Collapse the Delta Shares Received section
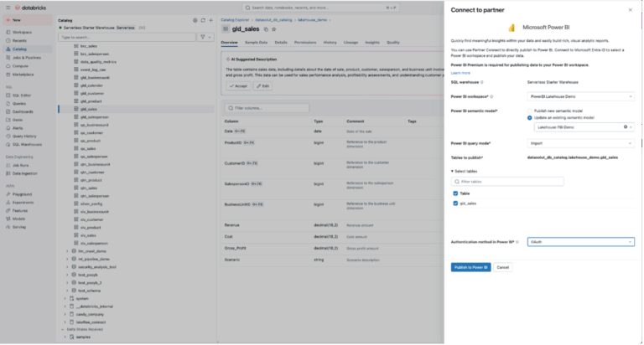The height and width of the screenshot is (345, 644). pyautogui.click(x=62, y=329)
